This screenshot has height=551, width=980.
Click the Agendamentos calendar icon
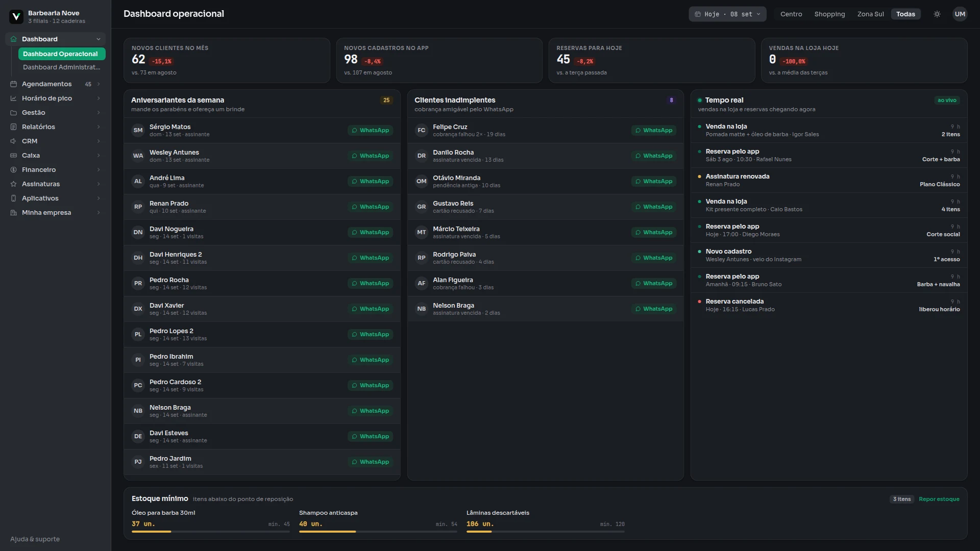pos(13,84)
